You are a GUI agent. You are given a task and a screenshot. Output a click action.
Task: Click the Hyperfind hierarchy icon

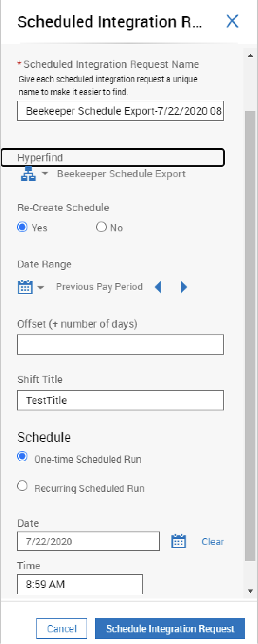click(x=28, y=174)
